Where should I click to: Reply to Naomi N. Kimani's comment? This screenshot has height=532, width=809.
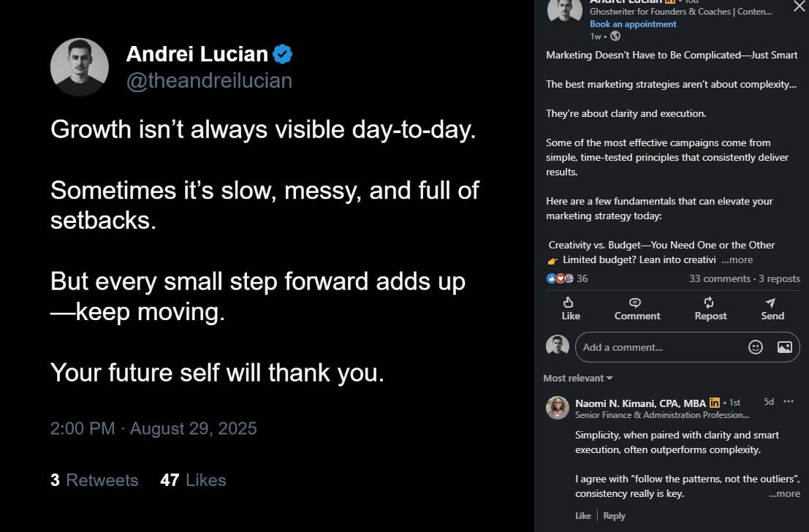pos(614,515)
